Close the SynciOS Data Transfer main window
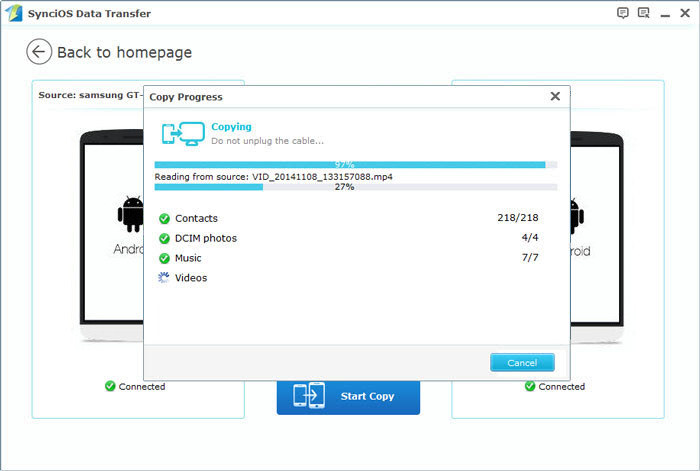This screenshot has width=700, height=471. [685, 13]
